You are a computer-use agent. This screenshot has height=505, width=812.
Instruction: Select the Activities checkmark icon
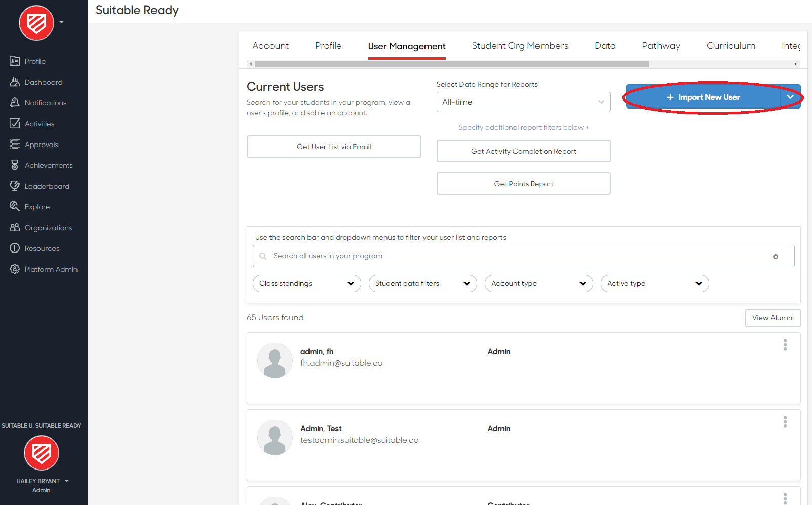(x=15, y=123)
